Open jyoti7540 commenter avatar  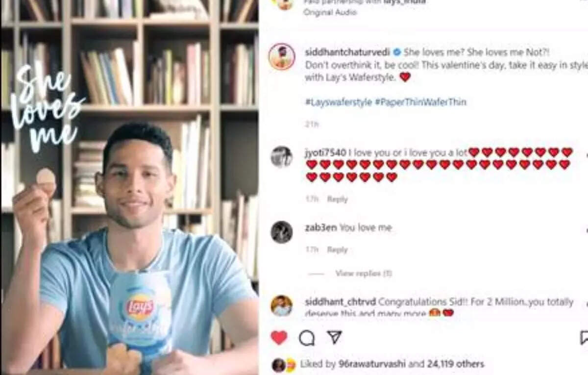coord(281,157)
